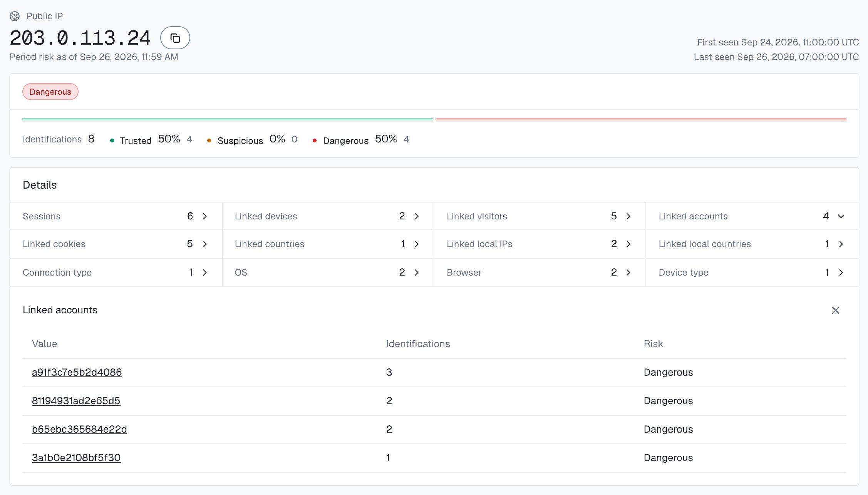Expand the Linked visitors chevron
The width and height of the screenshot is (868, 495).
pos(628,216)
